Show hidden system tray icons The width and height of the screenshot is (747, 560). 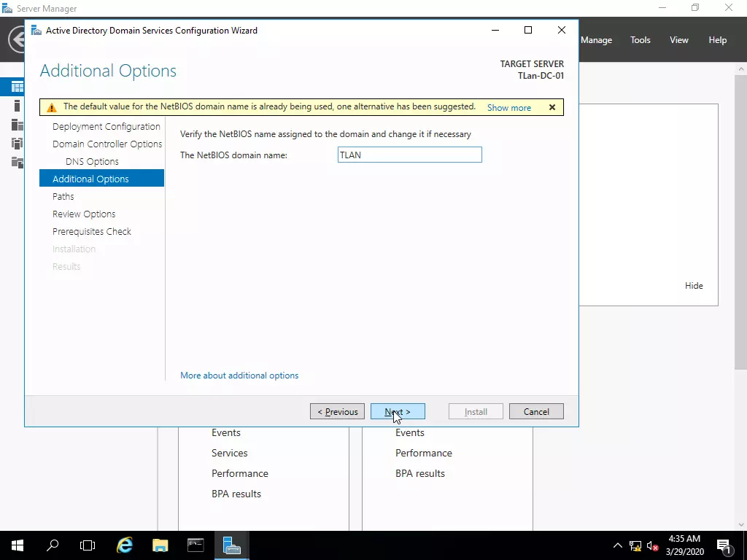point(617,545)
